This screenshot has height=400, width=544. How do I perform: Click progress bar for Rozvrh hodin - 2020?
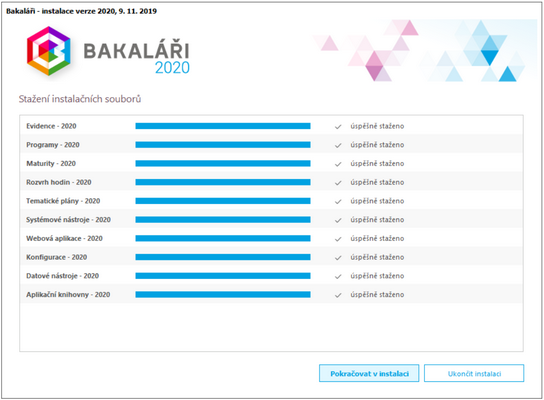(223, 182)
